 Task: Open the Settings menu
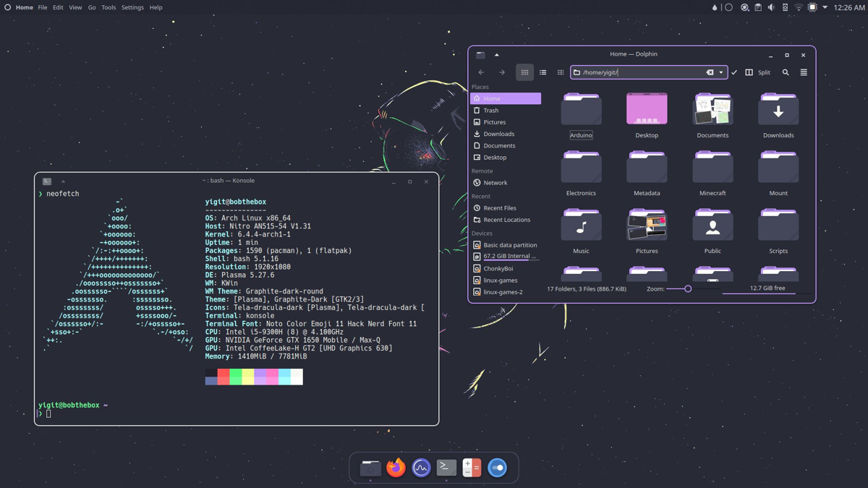click(132, 7)
